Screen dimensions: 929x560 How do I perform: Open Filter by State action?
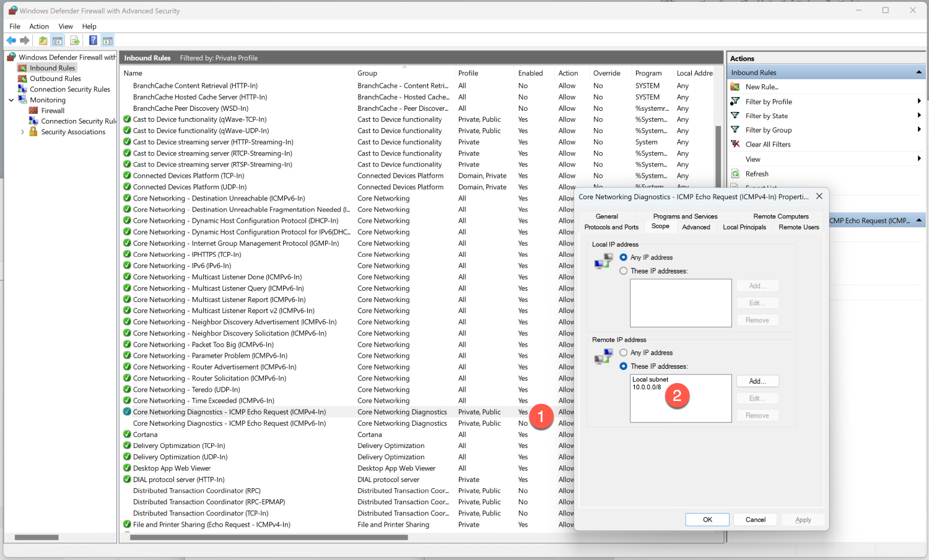[765, 116]
